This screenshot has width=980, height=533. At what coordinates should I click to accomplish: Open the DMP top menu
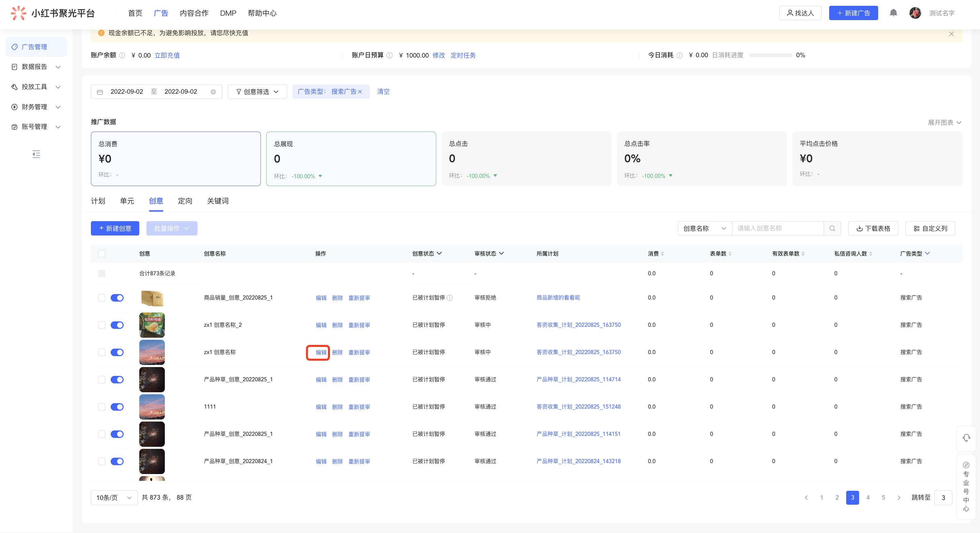(228, 13)
